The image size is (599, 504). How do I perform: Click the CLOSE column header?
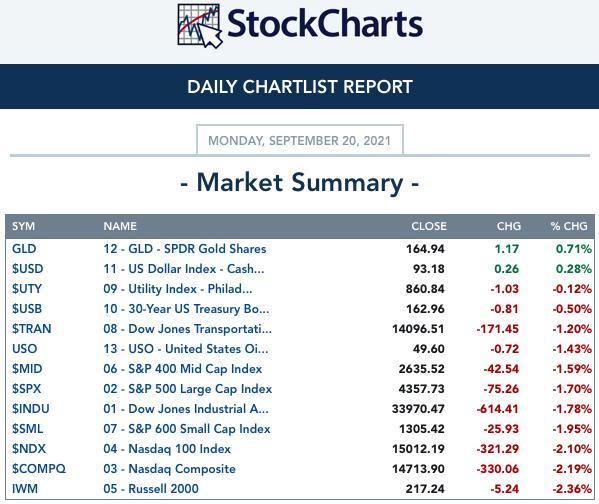click(x=429, y=226)
